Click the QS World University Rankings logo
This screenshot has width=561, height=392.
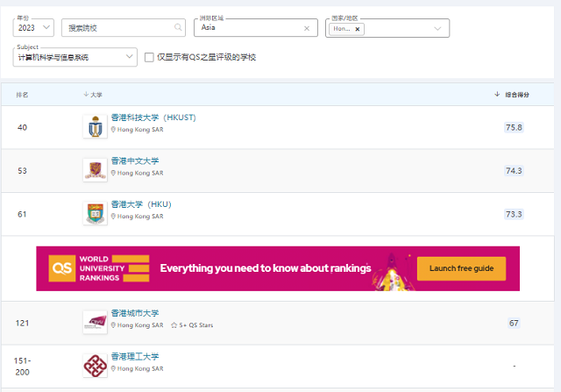[99, 268]
